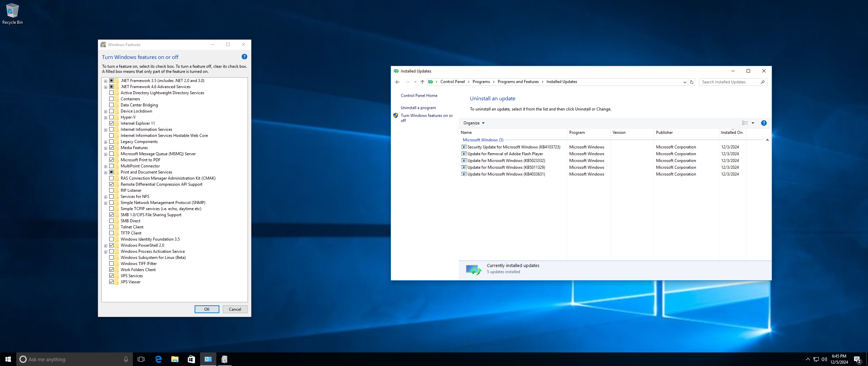This screenshot has width=868, height=366.
Task: Cancel the Windows Features dialog
Action: (x=235, y=309)
